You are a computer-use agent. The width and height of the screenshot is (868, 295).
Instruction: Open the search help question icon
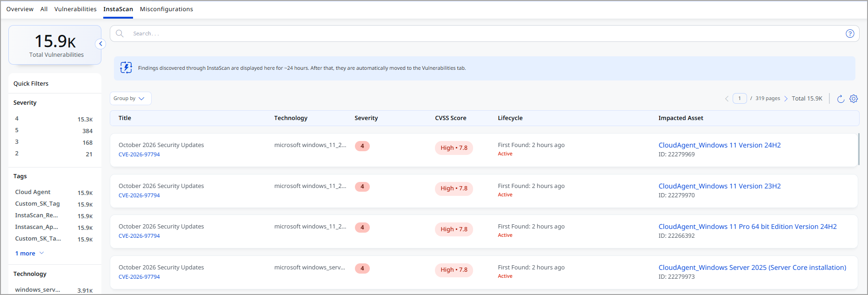coord(850,34)
